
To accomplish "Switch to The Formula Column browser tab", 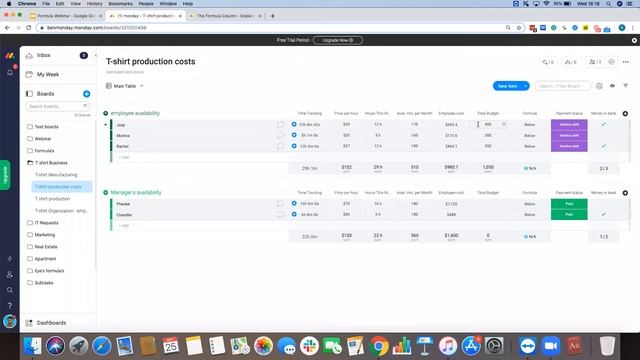I will (x=226, y=16).
